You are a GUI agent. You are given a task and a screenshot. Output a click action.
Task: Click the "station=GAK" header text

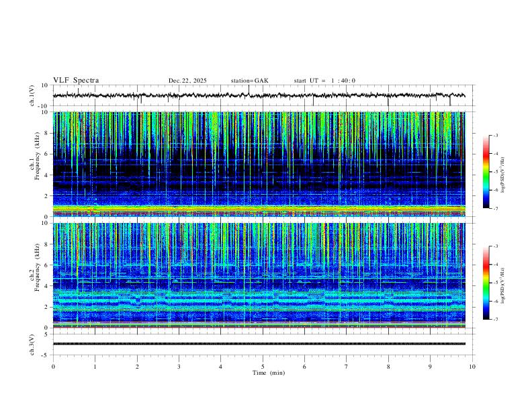point(249,81)
